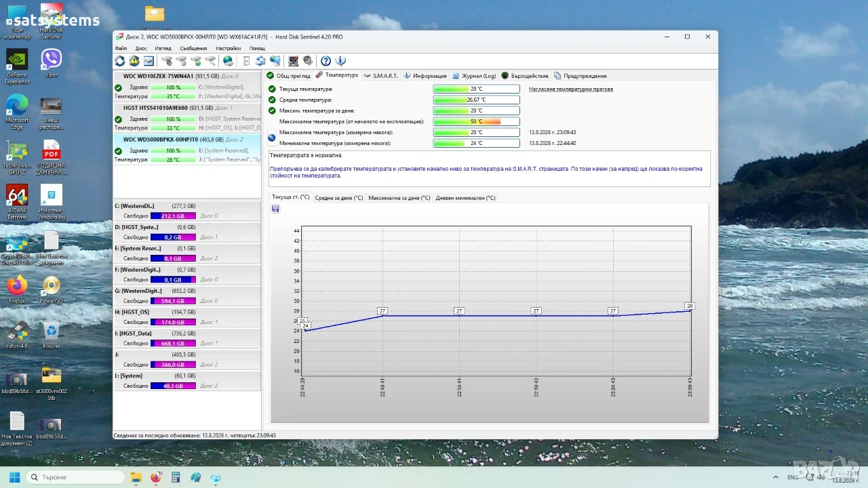Open AIDA64 Extreme desktop shortcut
The width and height of the screenshot is (868, 488).
(x=17, y=202)
